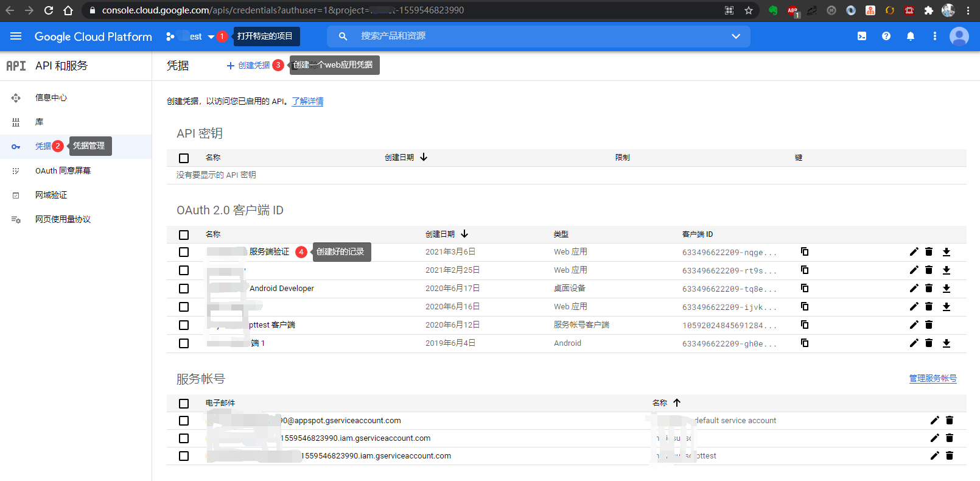Sort service accounts by 名称
Viewport: 980px width, 481px height.
click(667, 402)
